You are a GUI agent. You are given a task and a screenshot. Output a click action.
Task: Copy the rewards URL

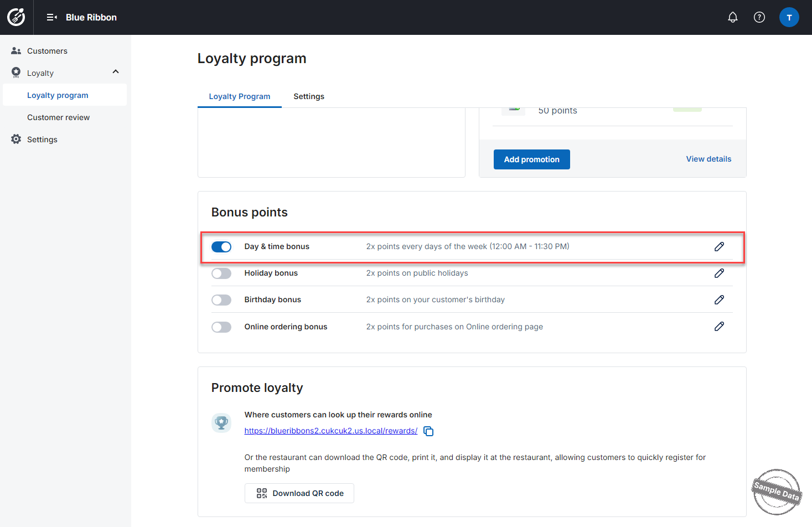click(x=428, y=431)
